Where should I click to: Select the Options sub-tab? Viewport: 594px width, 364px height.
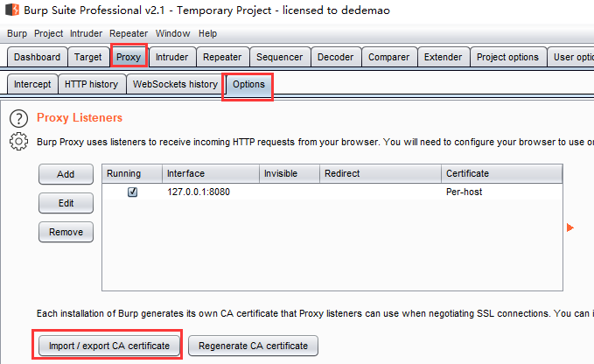point(248,84)
